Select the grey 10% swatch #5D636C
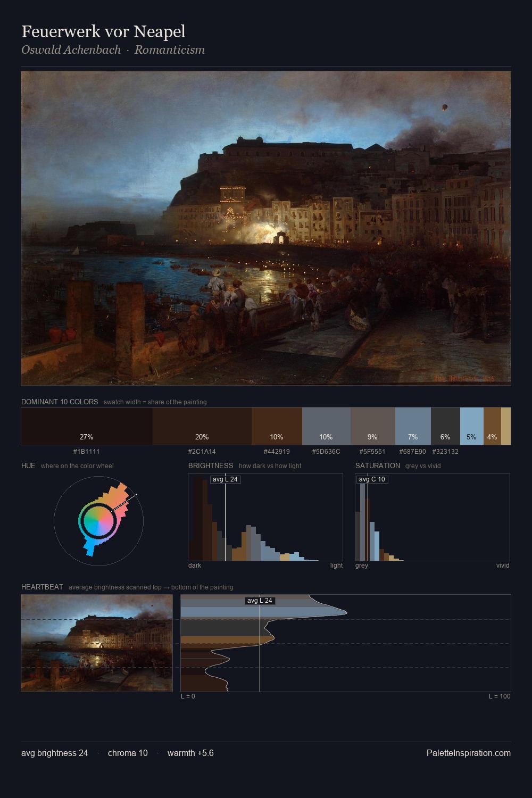The image size is (532, 798). [x=326, y=426]
